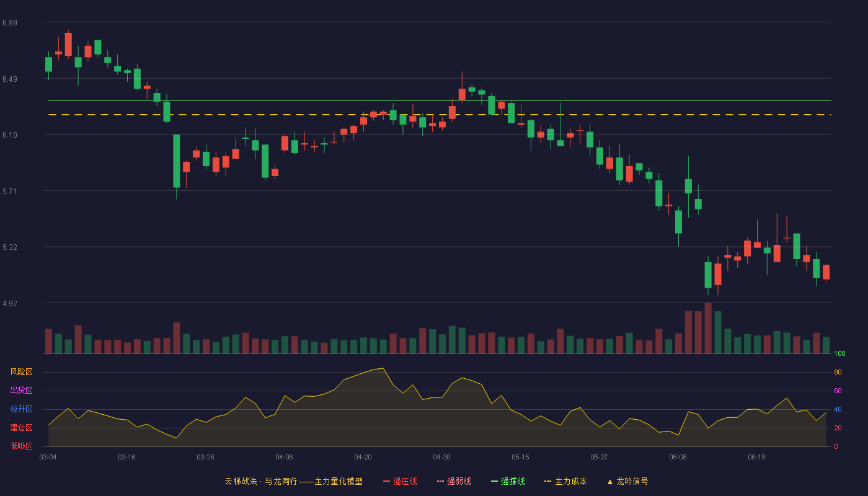
Task: Select the 风险区 zone label
Action: (22, 372)
